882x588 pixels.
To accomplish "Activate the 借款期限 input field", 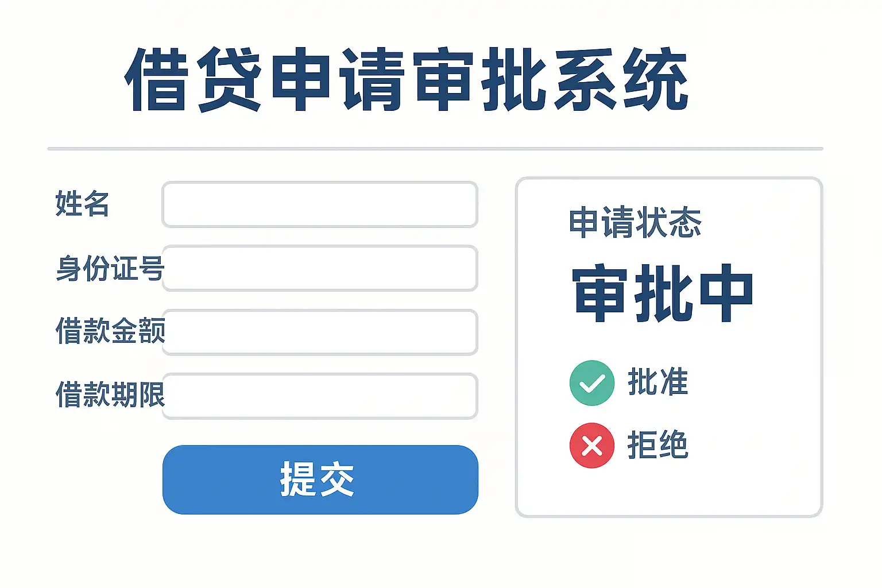I will [x=320, y=396].
